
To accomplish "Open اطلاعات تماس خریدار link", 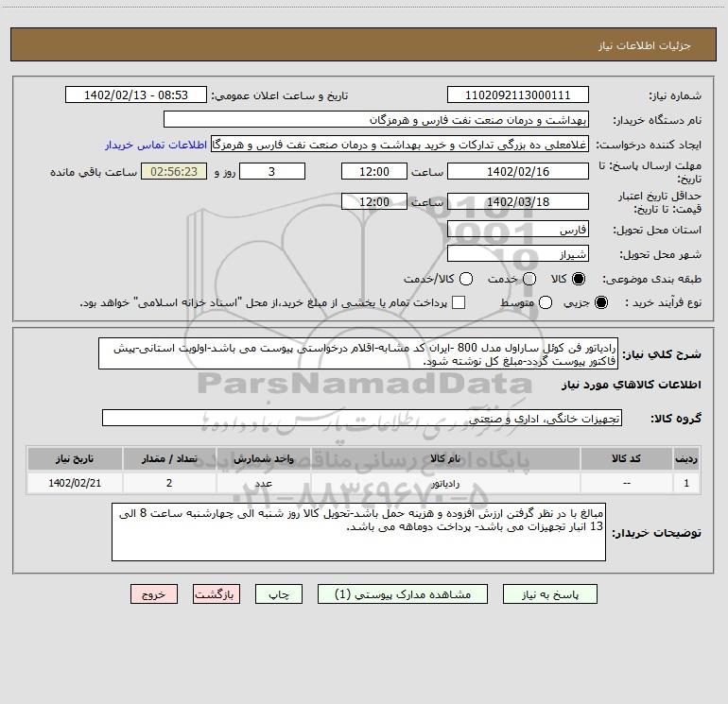I will pyautogui.click(x=156, y=145).
